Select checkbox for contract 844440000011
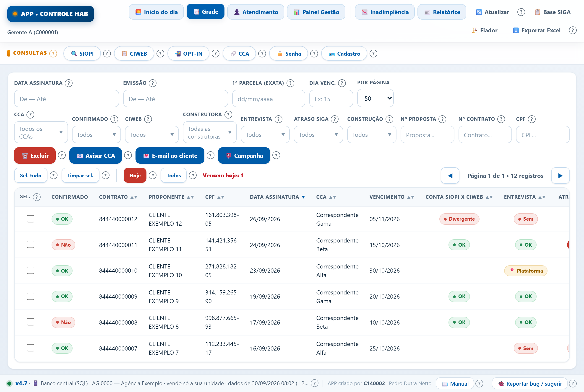The height and width of the screenshot is (392, 584). tap(31, 244)
